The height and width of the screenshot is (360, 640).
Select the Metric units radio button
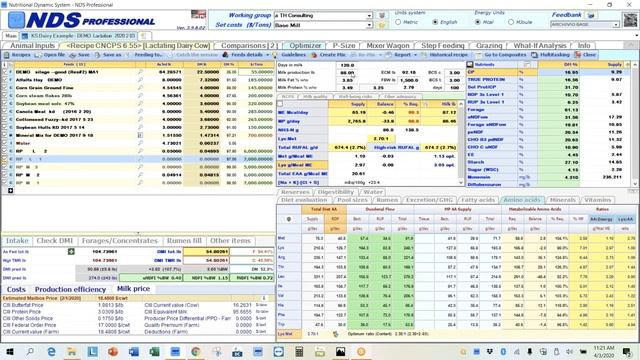pos(398,22)
